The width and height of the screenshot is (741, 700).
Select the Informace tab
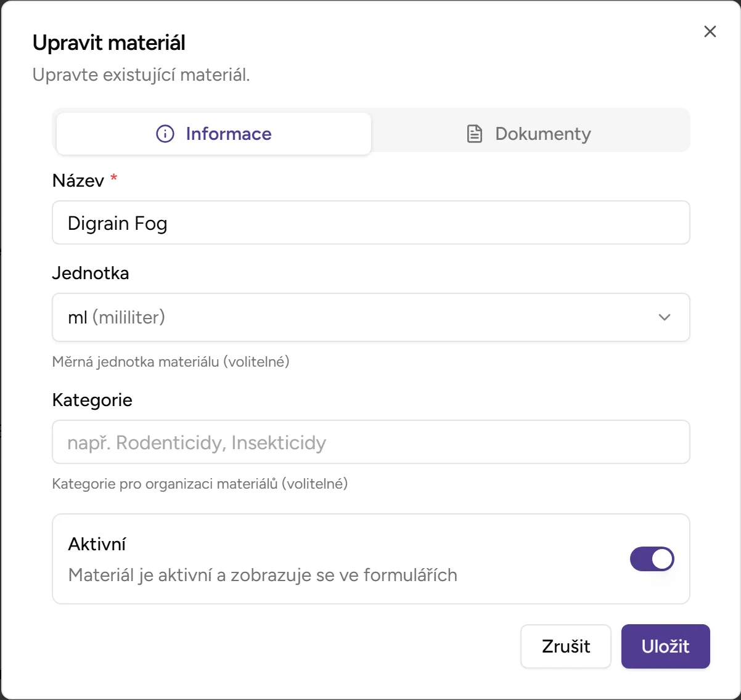(x=213, y=134)
